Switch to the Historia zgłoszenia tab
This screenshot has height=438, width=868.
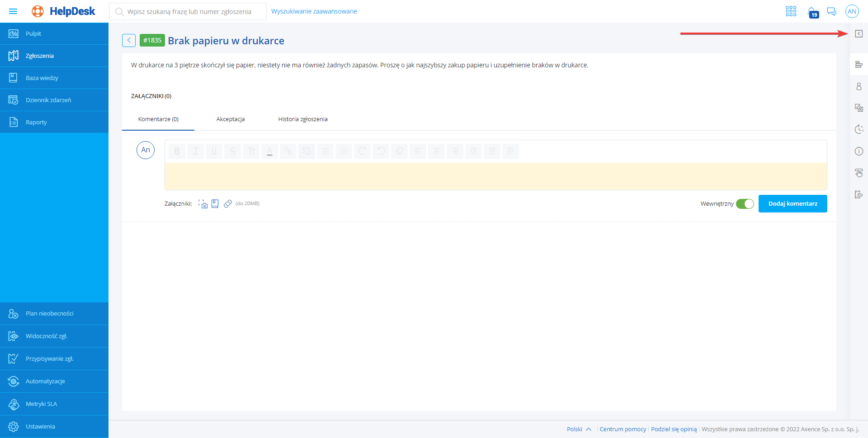pos(302,119)
